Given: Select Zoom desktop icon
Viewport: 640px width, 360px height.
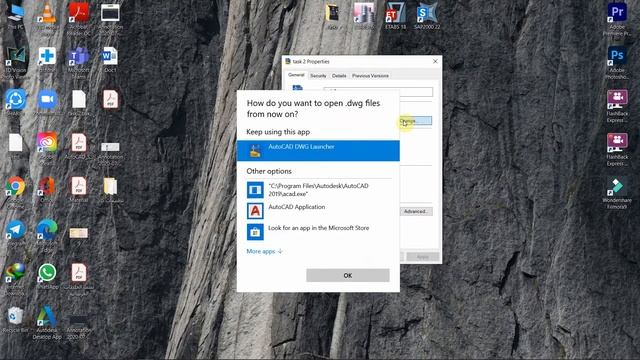Looking at the screenshot, I should (47, 102).
